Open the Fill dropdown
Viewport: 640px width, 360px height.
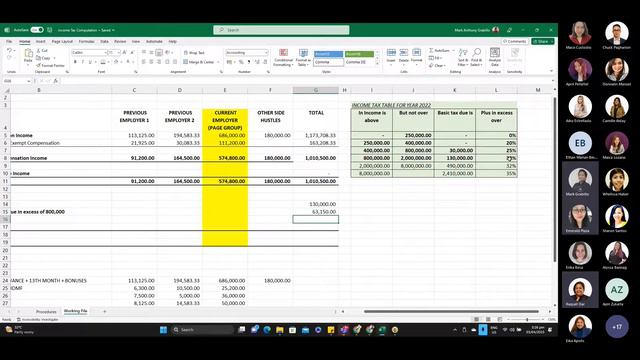437,58
